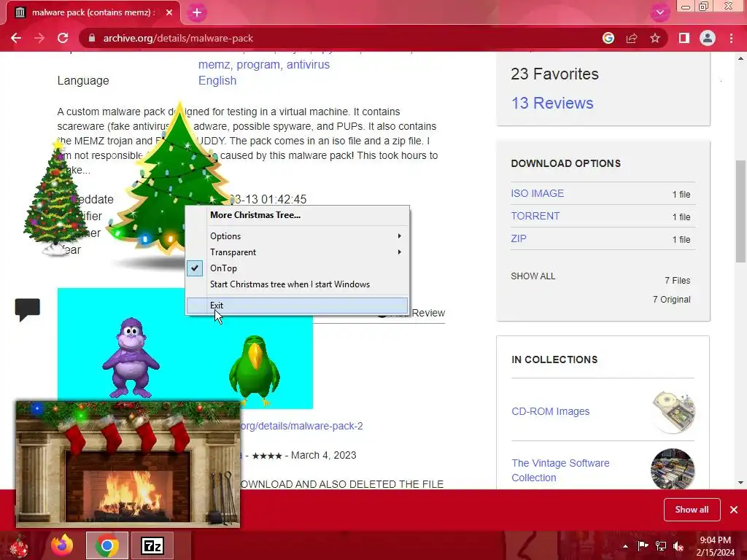Click the speech bubble reviews icon

point(27,309)
